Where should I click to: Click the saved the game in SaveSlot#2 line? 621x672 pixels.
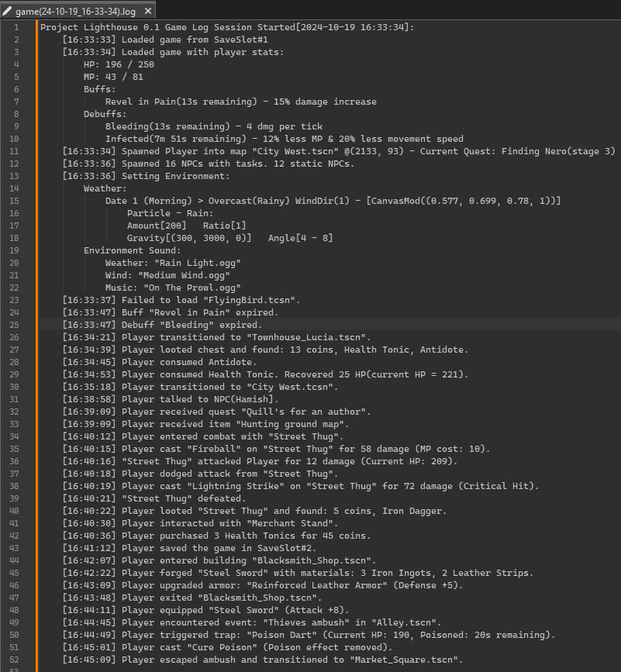tap(189, 548)
